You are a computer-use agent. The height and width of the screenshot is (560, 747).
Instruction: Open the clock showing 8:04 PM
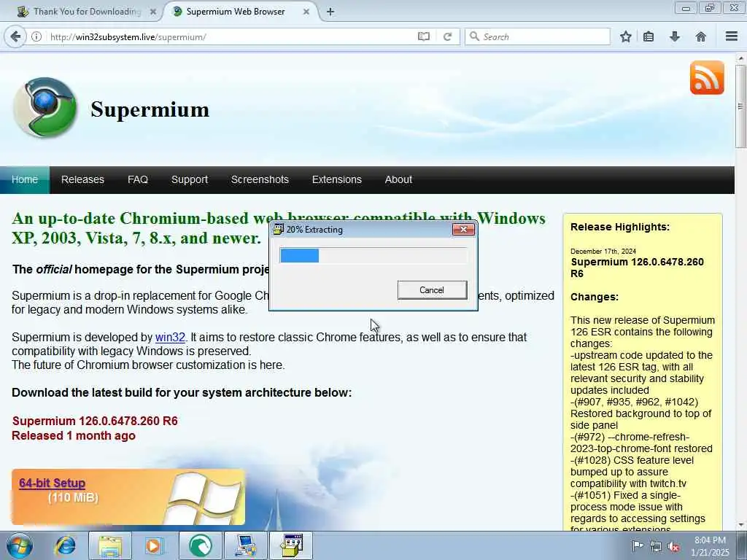[x=710, y=546]
